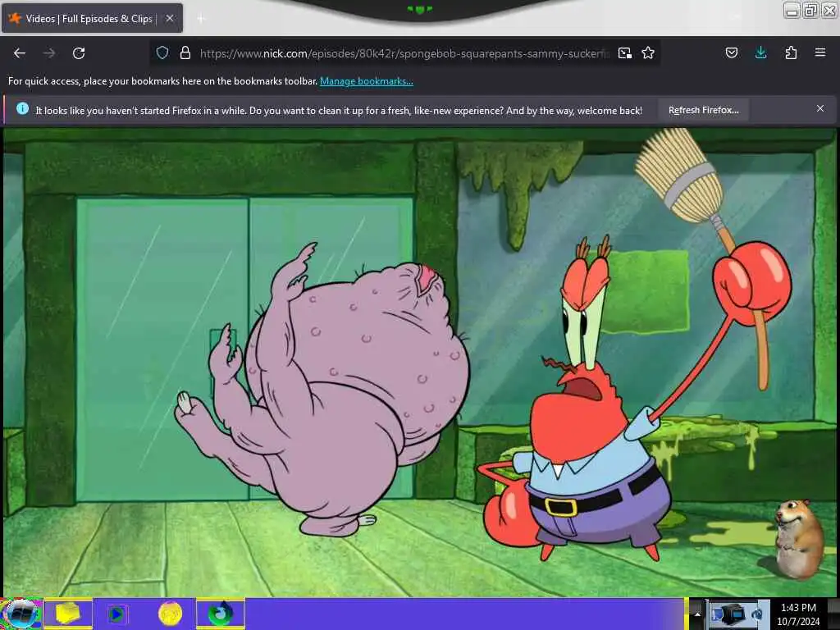The height and width of the screenshot is (630, 840).
Task: Click the forward navigation arrow
Action: pyautogui.click(x=49, y=53)
